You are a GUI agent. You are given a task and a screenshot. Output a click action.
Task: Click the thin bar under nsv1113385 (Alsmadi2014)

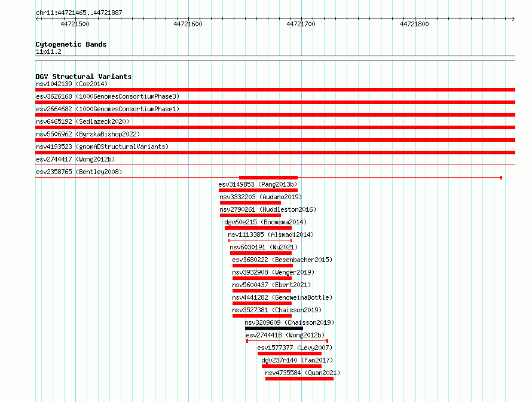coord(260,240)
